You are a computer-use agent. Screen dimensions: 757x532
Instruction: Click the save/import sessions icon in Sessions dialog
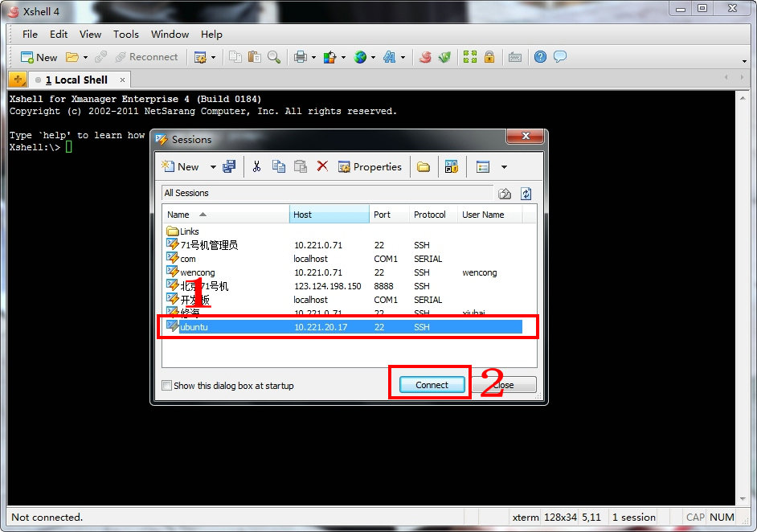(x=229, y=166)
